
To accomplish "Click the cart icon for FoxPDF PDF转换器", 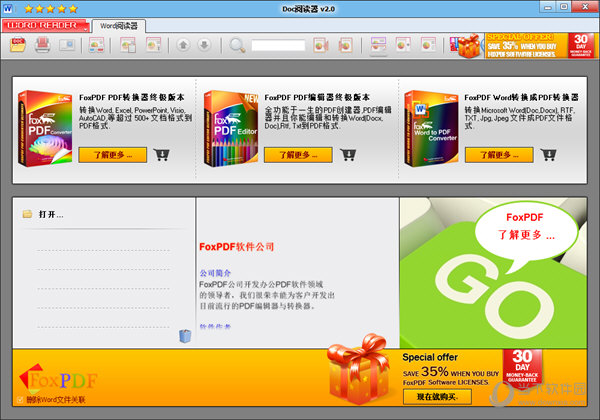I will tap(161, 155).
